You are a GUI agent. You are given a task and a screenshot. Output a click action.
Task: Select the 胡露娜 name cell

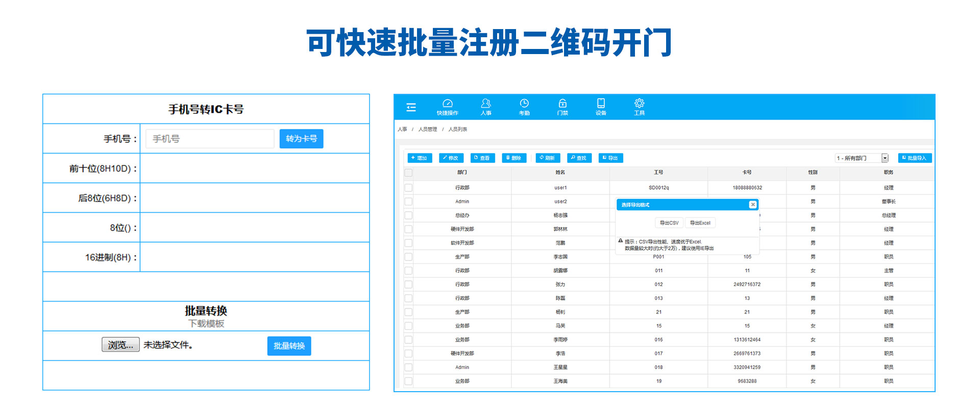(560, 270)
